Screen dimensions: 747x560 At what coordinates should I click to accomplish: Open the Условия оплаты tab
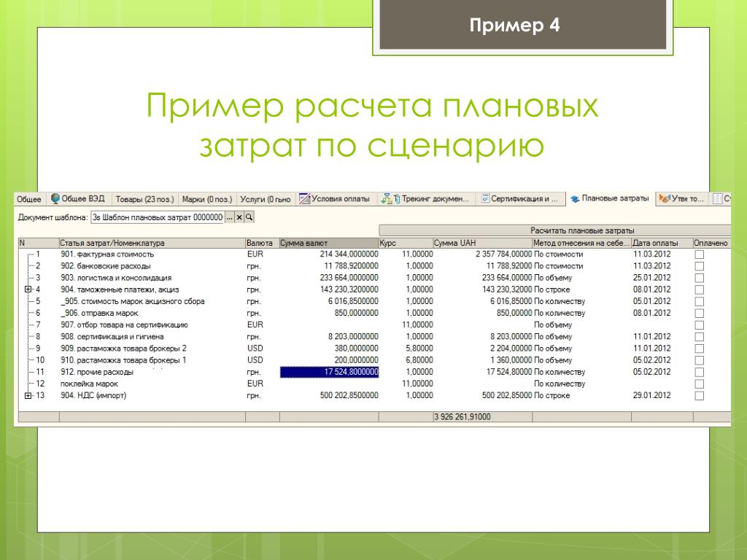tap(336, 198)
